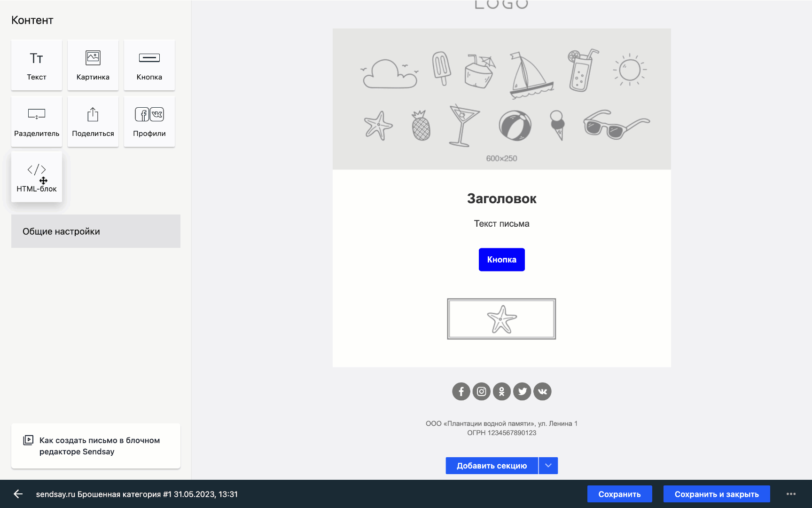Click the VK icon in email footer
The height and width of the screenshot is (508, 812).
542,391
